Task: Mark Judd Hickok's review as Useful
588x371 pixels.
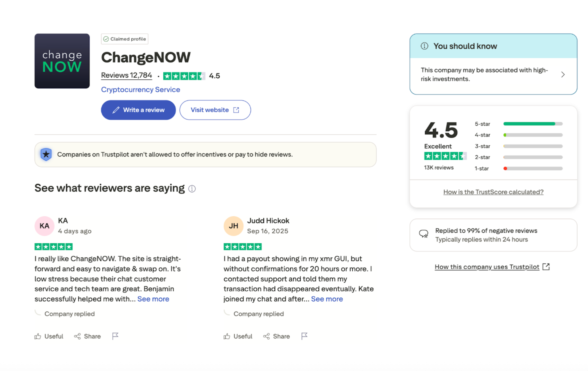Action: point(238,336)
